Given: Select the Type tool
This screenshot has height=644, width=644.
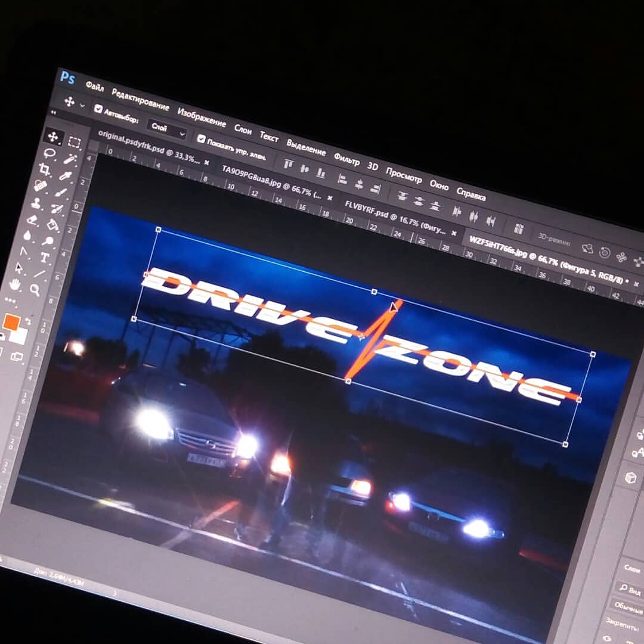Looking at the screenshot, I should coord(44,258).
